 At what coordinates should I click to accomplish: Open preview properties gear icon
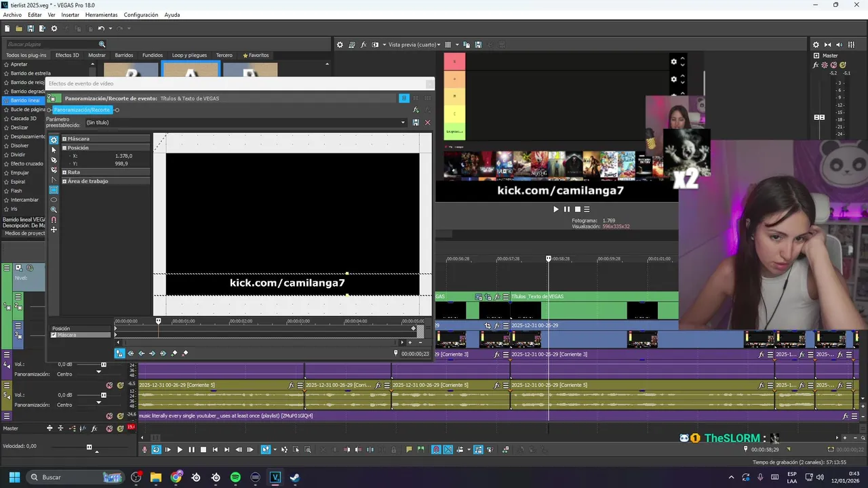(x=340, y=45)
